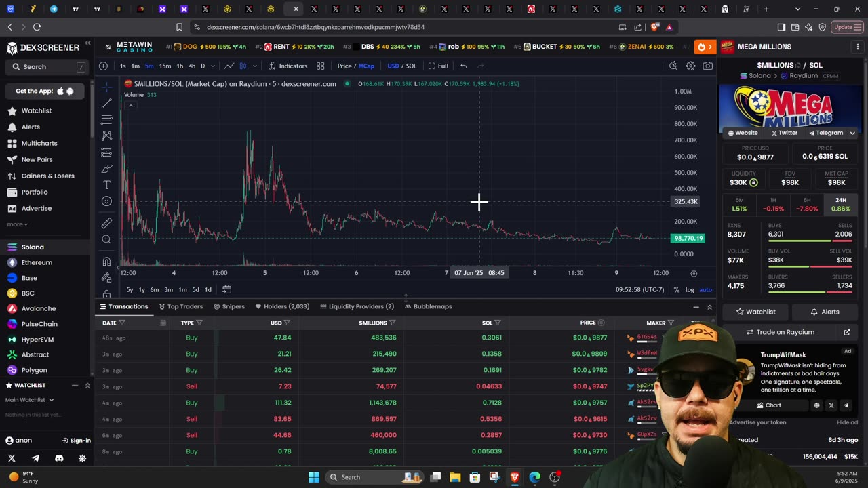868x488 pixels.
Task: Collapse the left sidebar with double-arrow
Action: point(87,43)
